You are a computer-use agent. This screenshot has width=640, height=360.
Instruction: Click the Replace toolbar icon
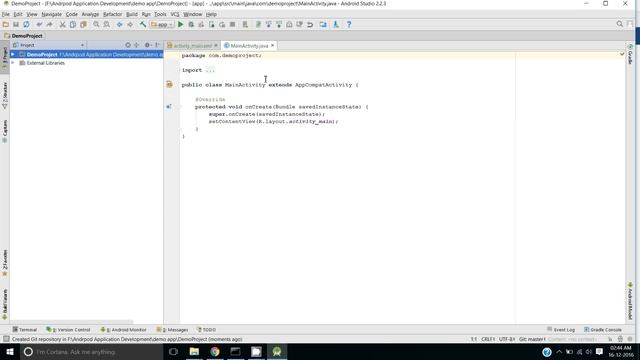click(107, 24)
